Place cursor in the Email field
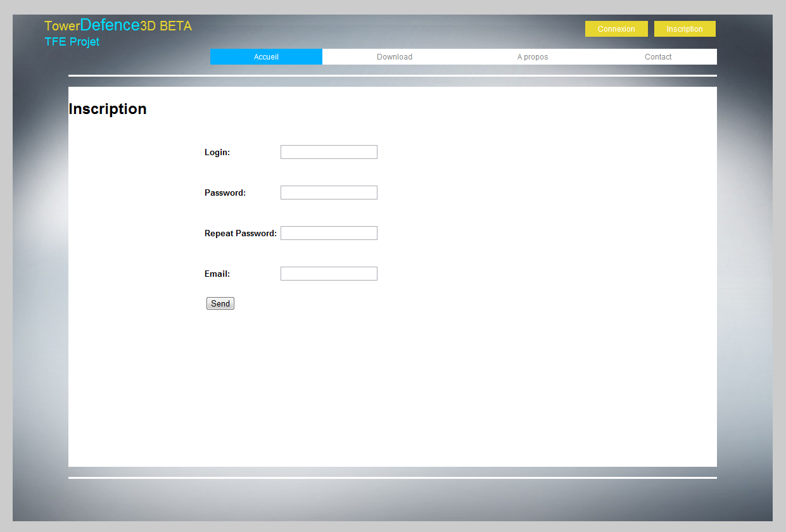The image size is (786, 532). coord(329,274)
